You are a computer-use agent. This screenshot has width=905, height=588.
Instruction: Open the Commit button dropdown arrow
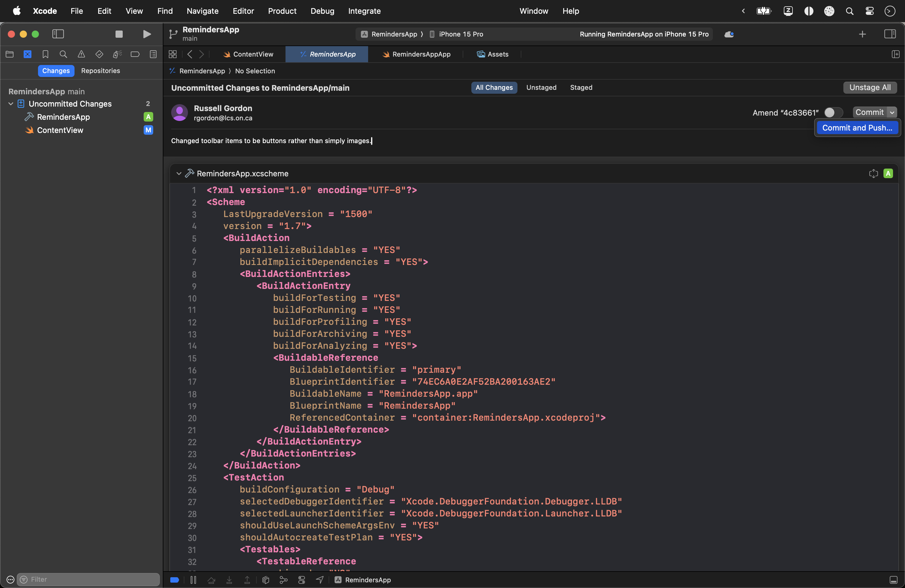click(892, 113)
